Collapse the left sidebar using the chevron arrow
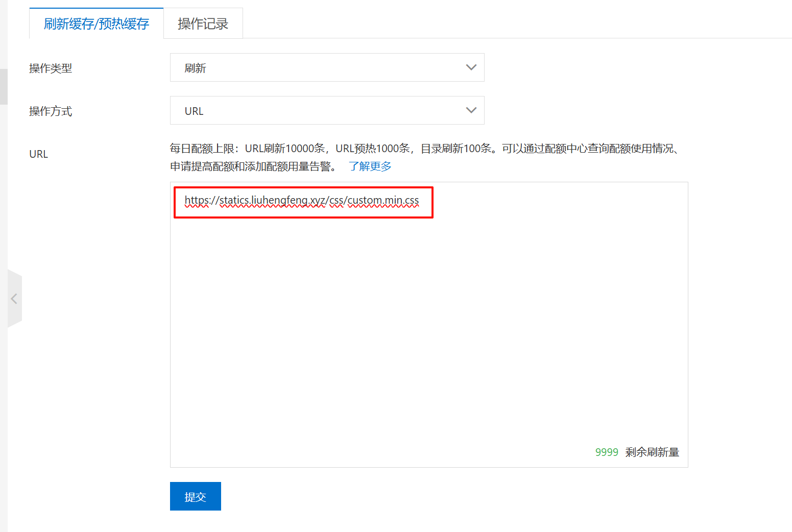792x532 pixels. click(x=15, y=299)
